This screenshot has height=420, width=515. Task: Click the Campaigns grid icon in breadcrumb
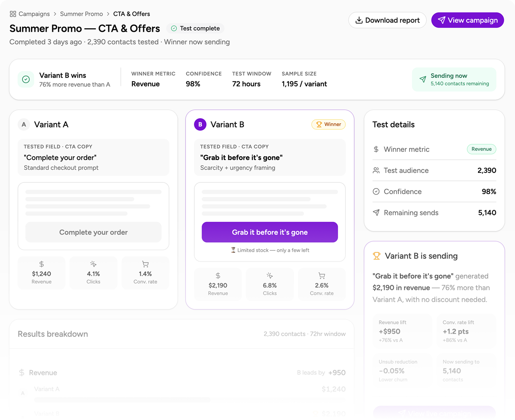point(13,14)
